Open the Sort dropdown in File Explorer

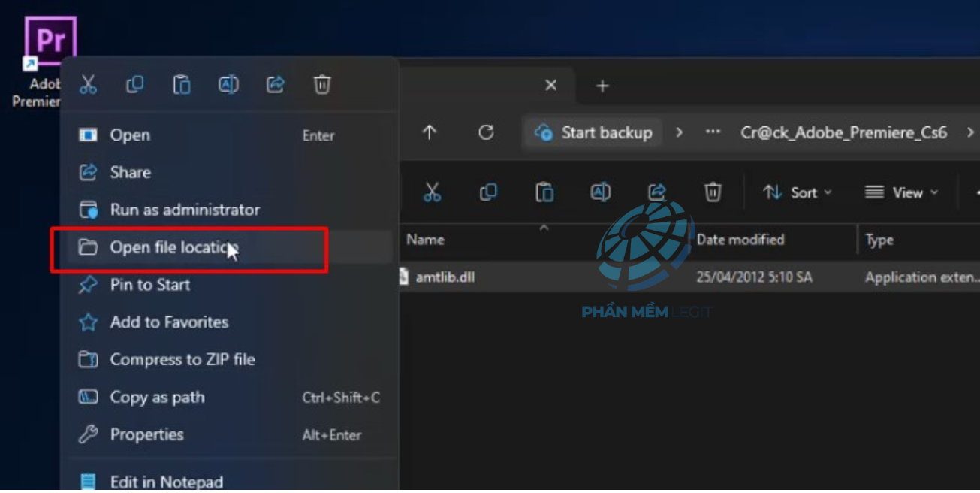point(798,192)
